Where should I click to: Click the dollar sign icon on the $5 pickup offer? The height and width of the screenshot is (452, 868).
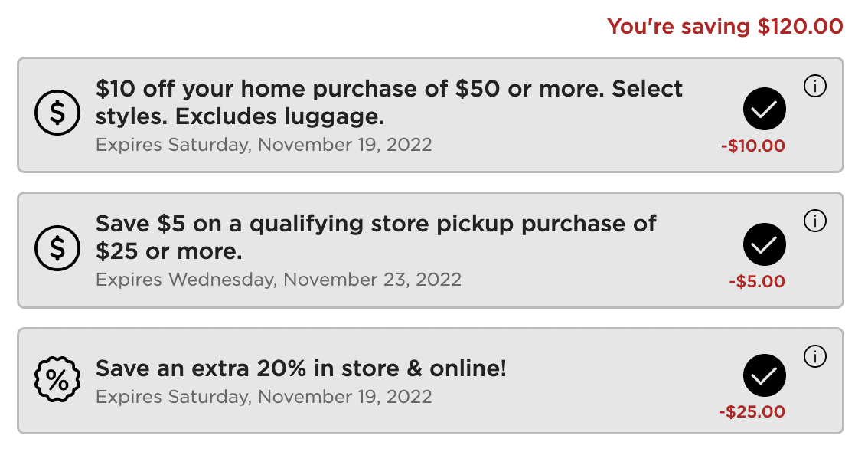[57, 247]
